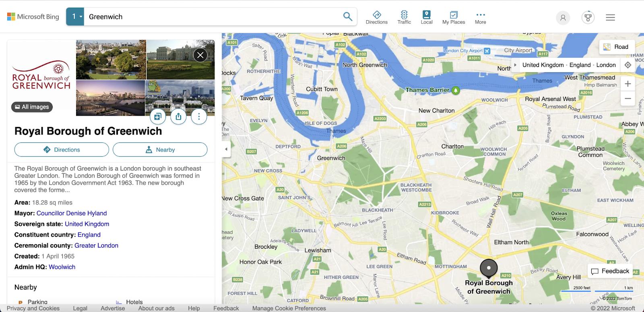Open About our ads footer link
644x312 pixels.
coord(157,308)
